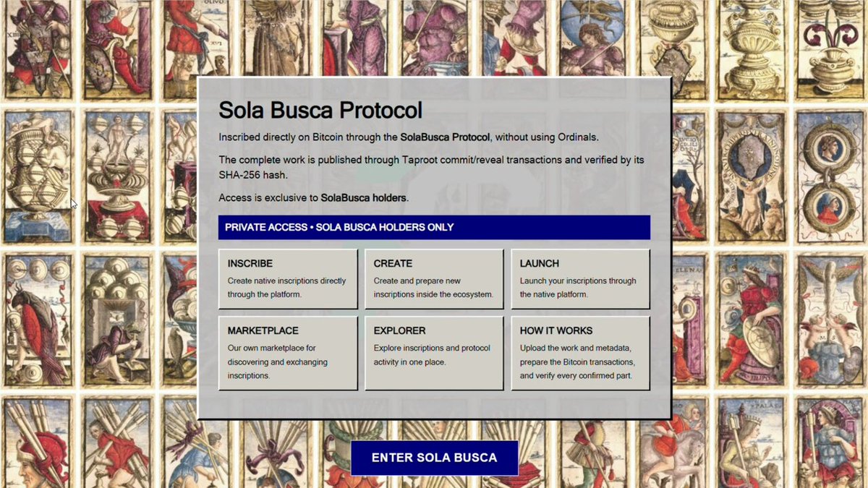This screenshot has height=488, width=868.
Task: Open the EXPLORER card
Action: click(x=434, y=353)
